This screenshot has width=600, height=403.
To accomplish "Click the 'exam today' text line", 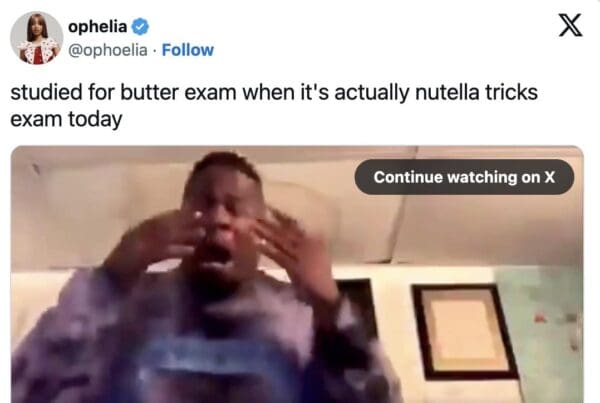I will tap(66, 119).
